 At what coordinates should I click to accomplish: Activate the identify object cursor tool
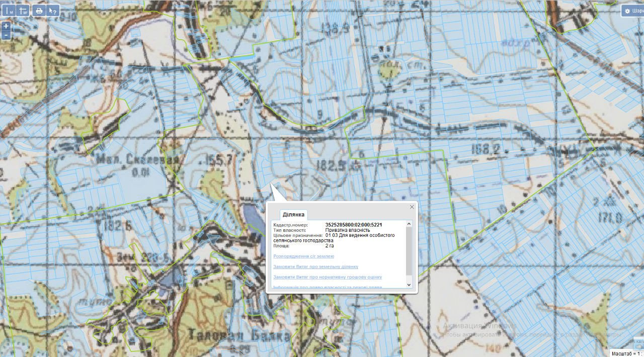click(53, 11)
